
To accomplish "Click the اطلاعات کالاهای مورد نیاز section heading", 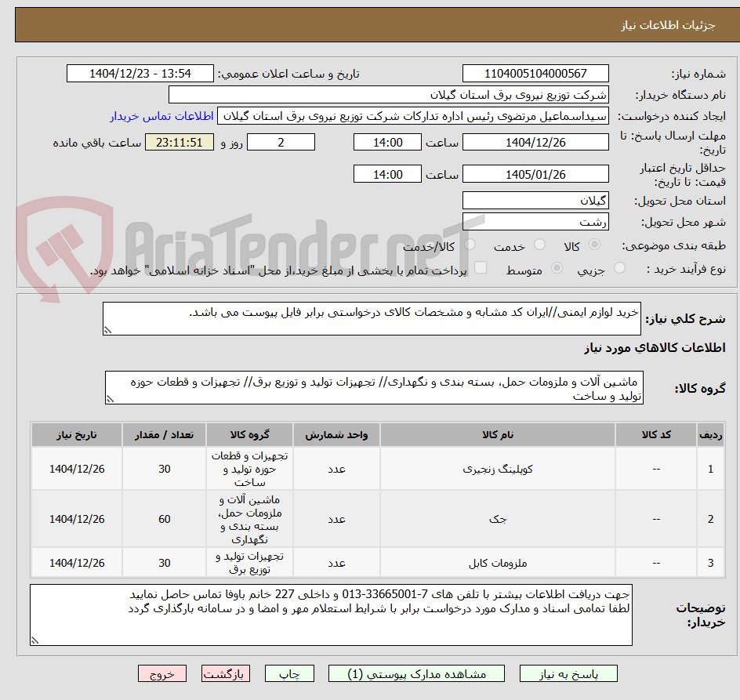I will click(x=655, y=348).
